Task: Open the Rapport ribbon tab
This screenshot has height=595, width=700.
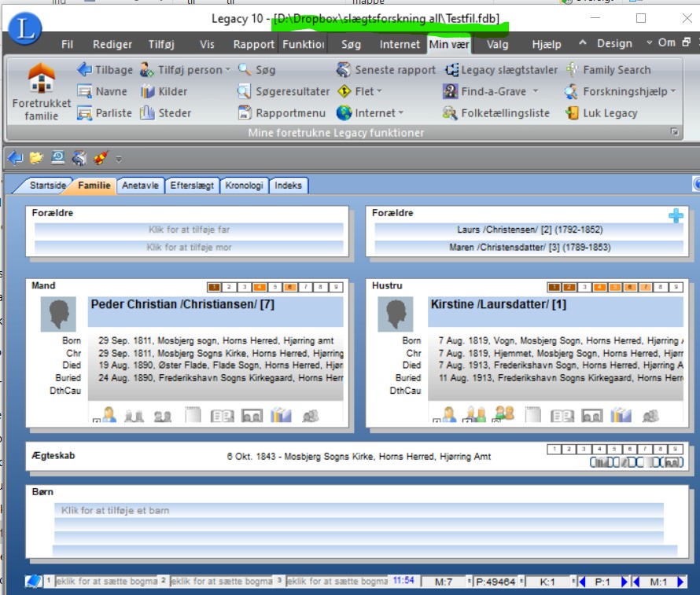Action: click(253, 44)
